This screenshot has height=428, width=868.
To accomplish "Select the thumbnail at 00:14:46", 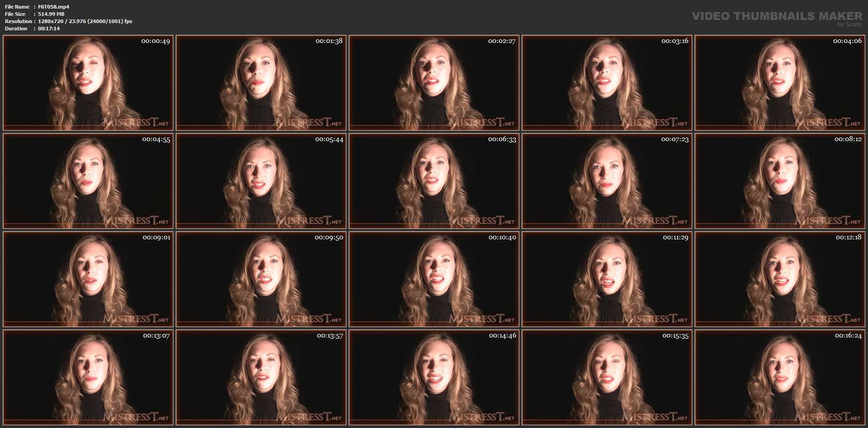I will pyautogui.click(x=434, y=377).
